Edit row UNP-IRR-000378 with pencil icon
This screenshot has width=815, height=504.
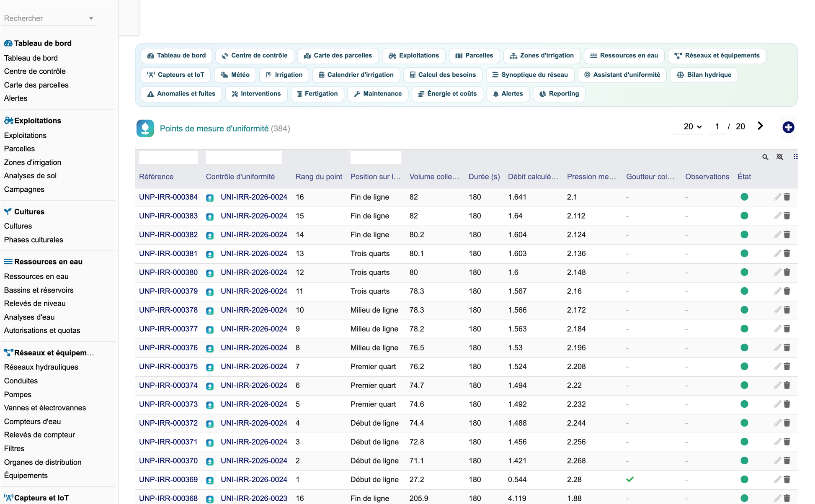(777, 310)
